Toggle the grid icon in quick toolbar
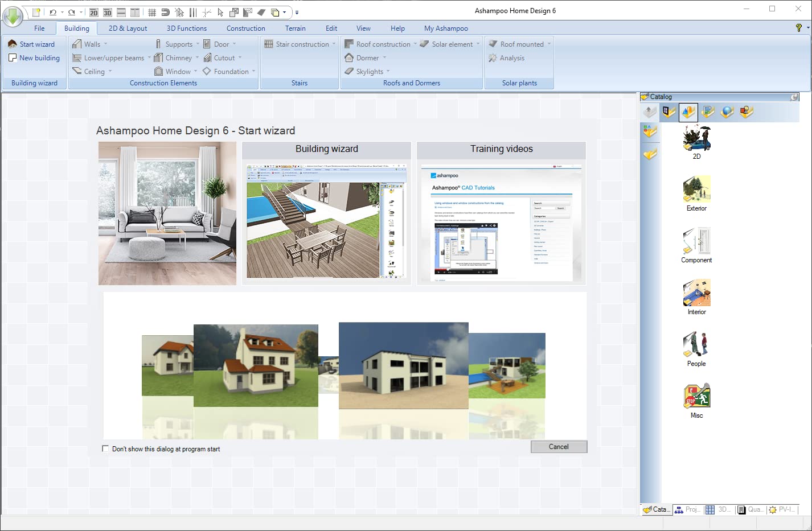 (x=152, y=12)
